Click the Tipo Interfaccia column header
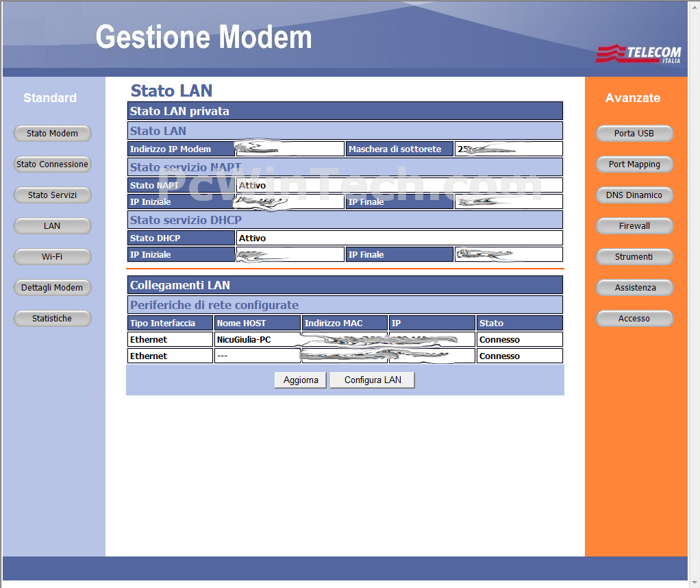700x588 pixels. pos(170,323)
